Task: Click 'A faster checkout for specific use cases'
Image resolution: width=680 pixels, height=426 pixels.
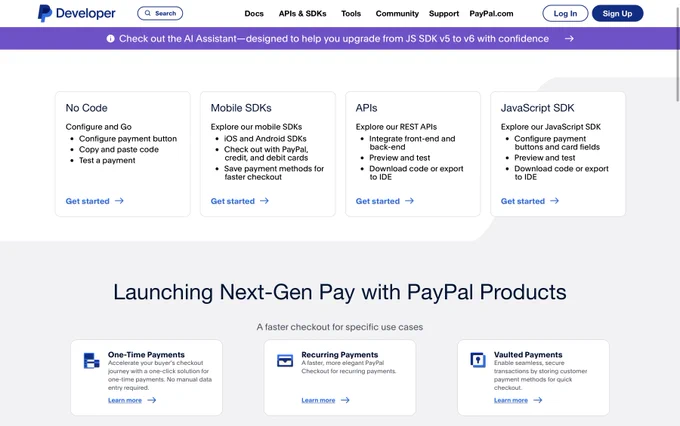Action: click(340, 327)
